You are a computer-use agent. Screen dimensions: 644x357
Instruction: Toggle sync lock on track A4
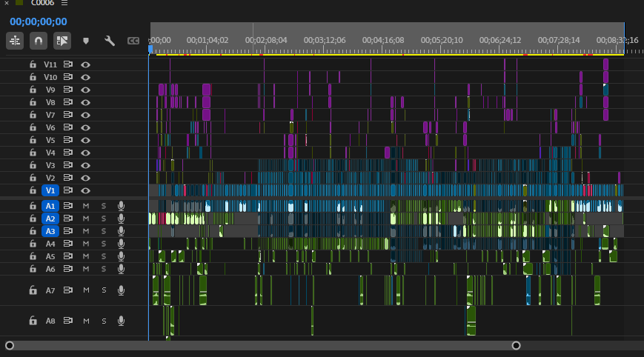point(67,244)
